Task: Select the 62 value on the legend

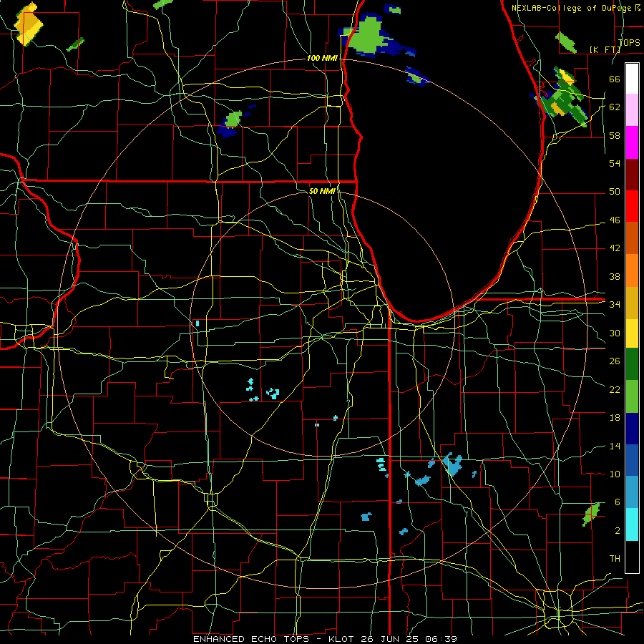Action: coord(615,107)
